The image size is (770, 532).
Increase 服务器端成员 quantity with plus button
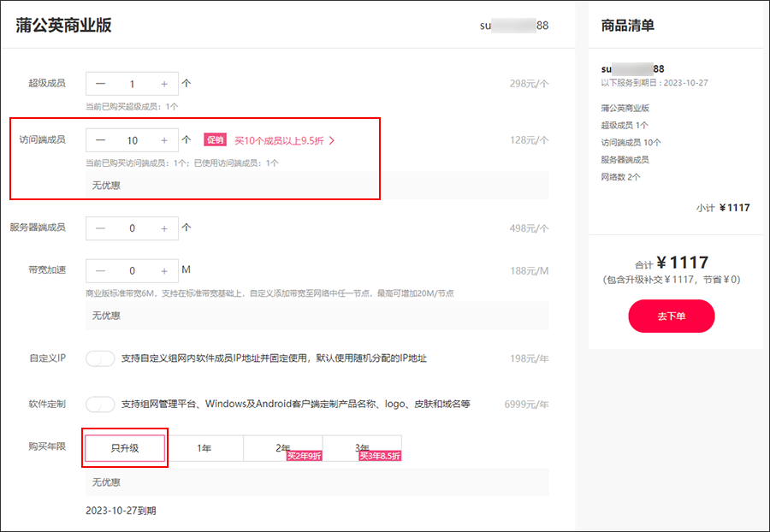(x=164, y=228)
